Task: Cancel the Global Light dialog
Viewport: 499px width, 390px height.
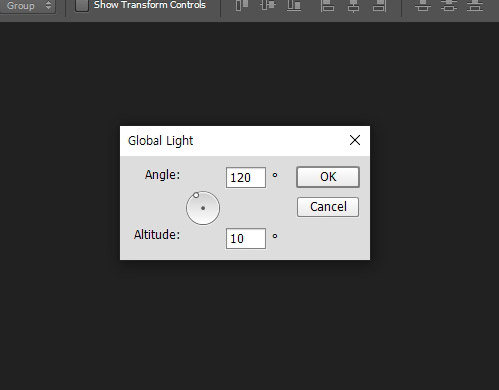Action: point(328,207)
